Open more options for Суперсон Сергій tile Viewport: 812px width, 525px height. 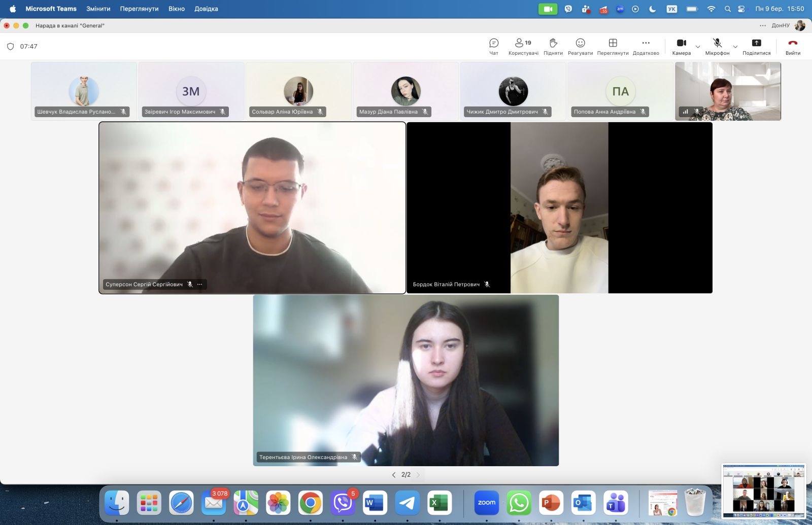[200, 285]
